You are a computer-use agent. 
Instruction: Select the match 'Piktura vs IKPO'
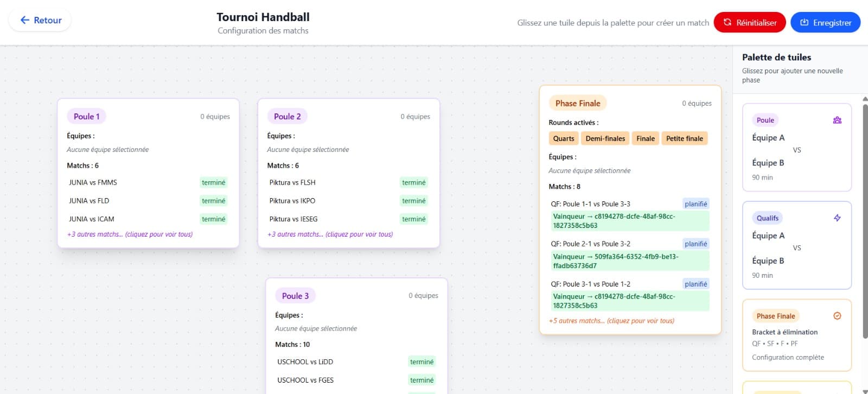click(292, 201)
